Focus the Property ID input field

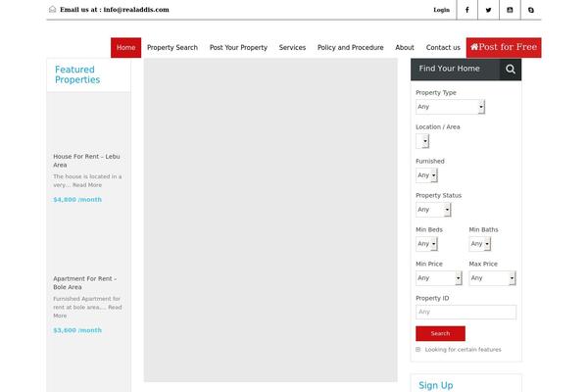pos(465,312)
